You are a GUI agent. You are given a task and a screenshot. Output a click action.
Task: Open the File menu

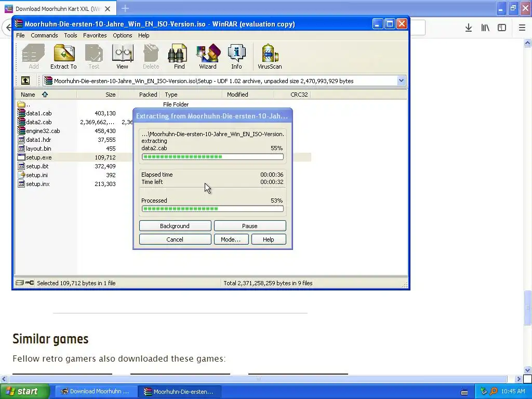[x=20, y=35]
